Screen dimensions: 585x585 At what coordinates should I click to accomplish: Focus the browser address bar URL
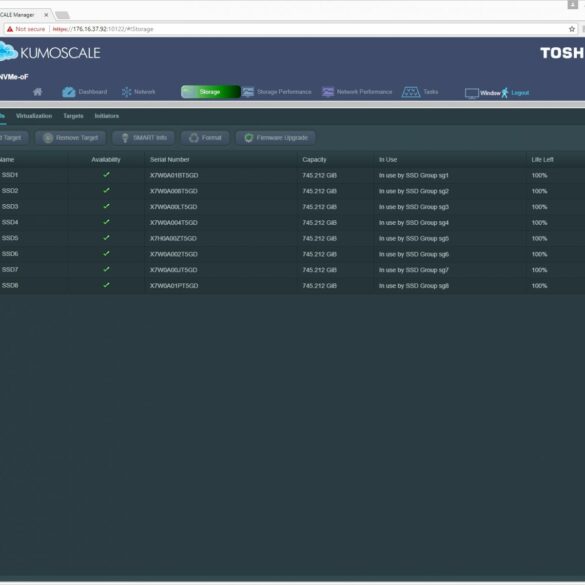point(103,29)
